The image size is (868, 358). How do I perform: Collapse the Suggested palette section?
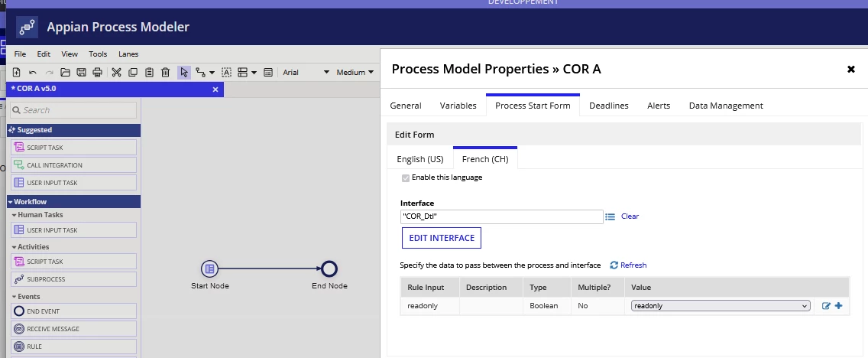tap(73, 130)
